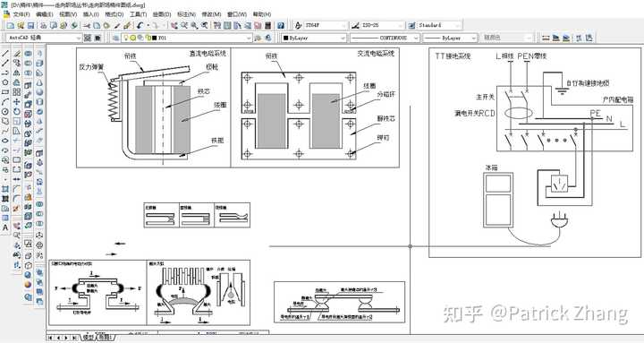644x343 pixels.
Task: Select the Rotate modify tool
Action: pos(16,111)
